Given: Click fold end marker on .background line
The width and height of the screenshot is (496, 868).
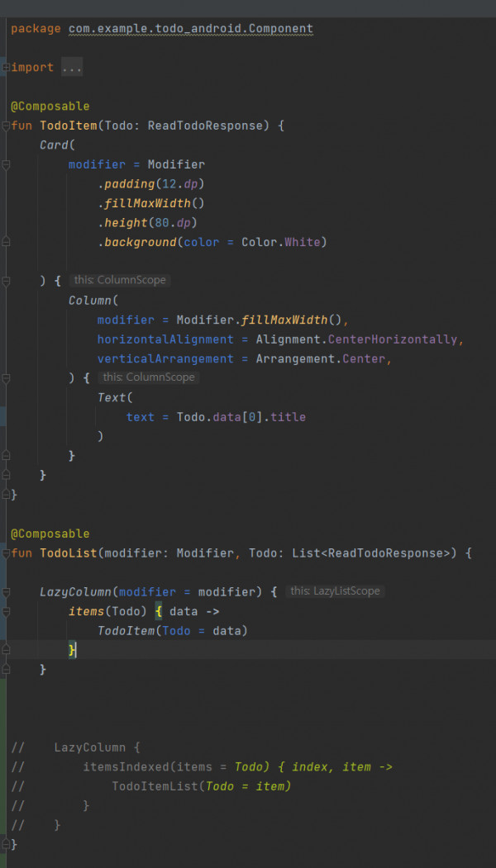Looking at the screenshot, I should [x=6, y=242].
